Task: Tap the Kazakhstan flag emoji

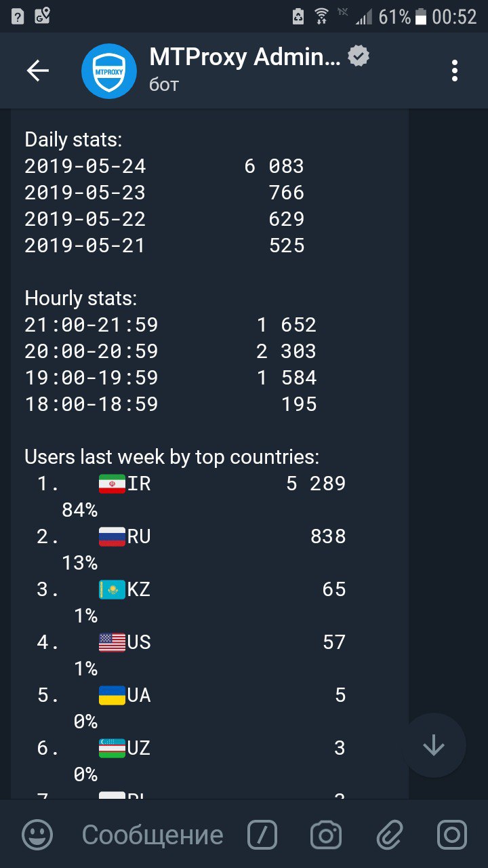Action: 112,589
